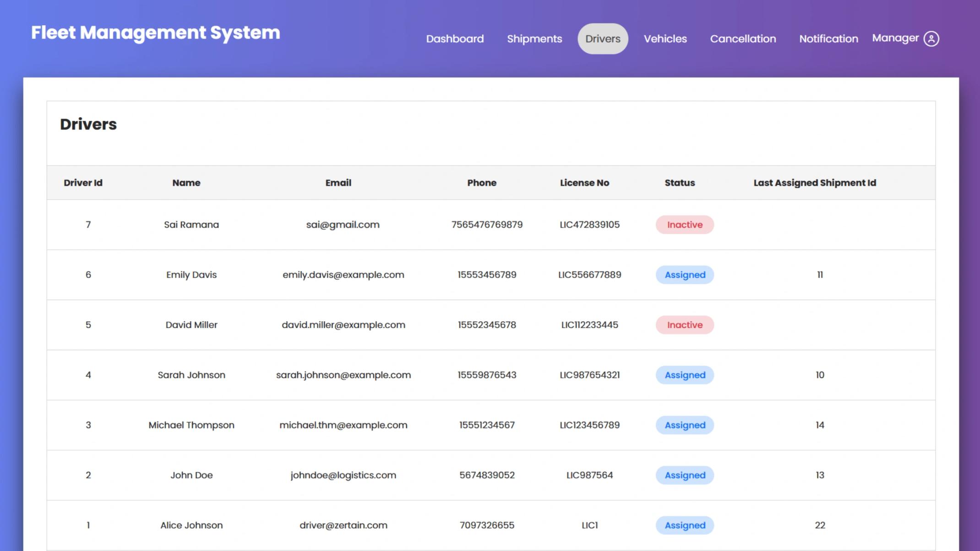
Task: Click Alice Johnson's Assigned status badge
Action: [685, 525]
